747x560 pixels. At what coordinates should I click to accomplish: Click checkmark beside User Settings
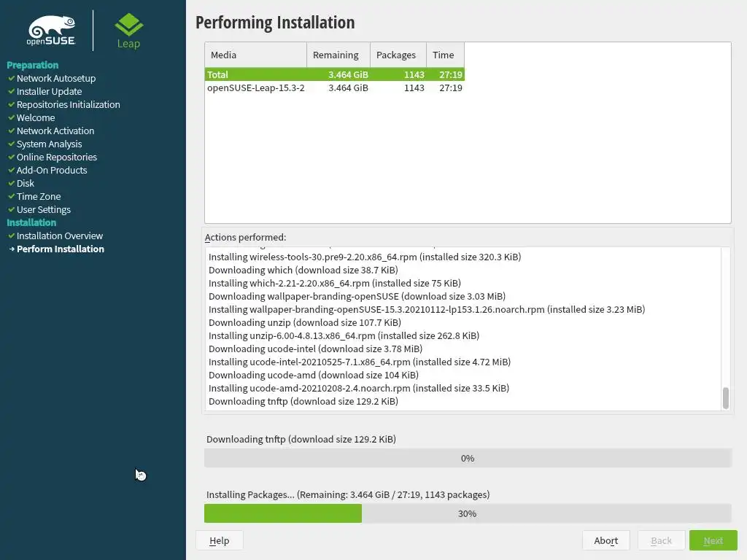[x=12, y=209]
